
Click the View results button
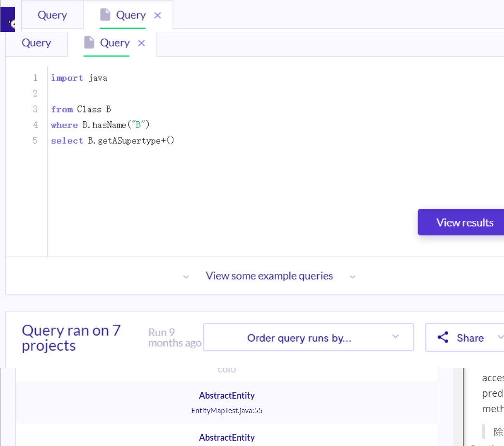point(461,222)
